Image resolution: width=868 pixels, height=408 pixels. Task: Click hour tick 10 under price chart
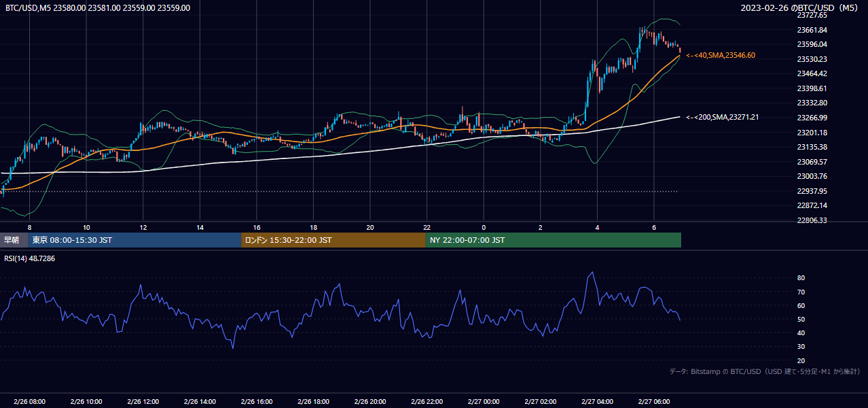click(x=86, y=227)
